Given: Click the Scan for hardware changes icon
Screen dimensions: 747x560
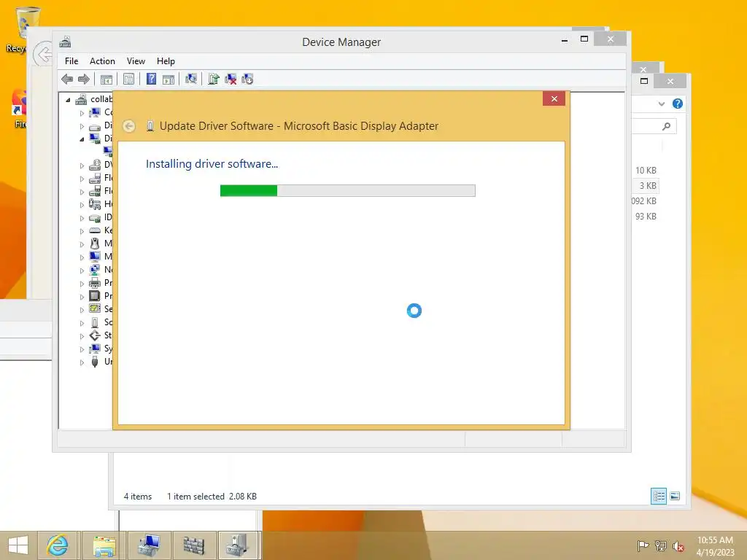Looking at the screenshot, I should click(191, 79).
